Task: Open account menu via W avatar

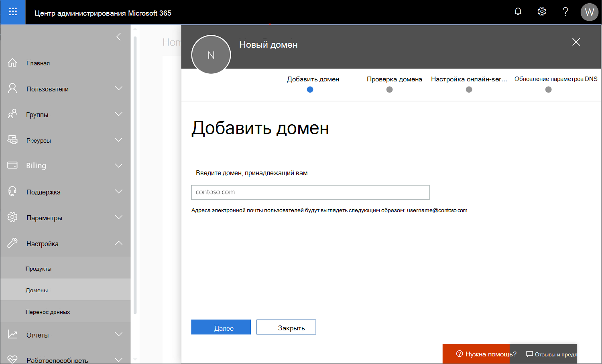Action: [x=590, y=12]
